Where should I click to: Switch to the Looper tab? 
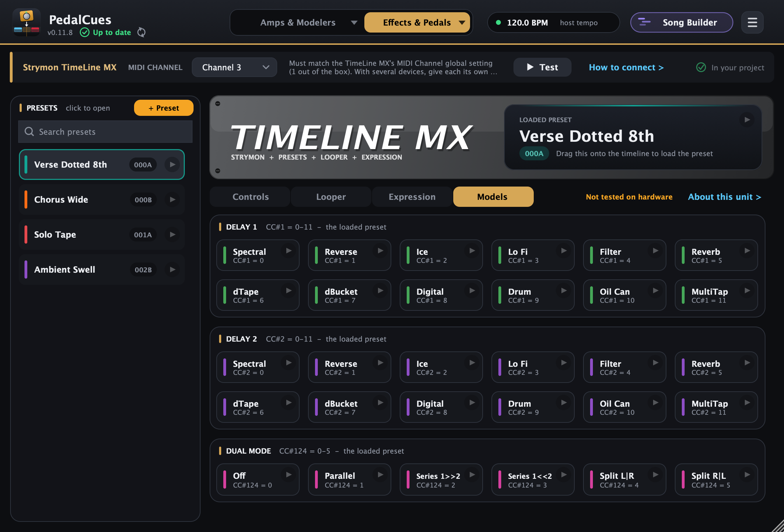point(331,197)
